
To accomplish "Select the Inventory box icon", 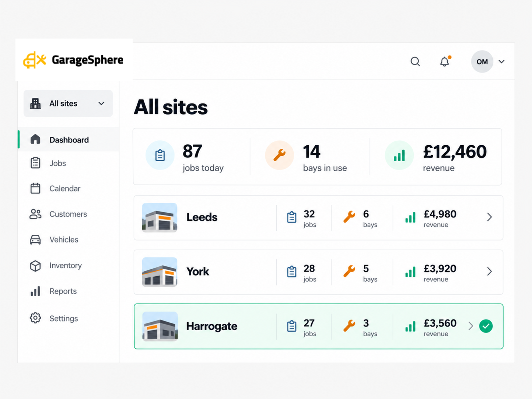I will [x=35, y=266].
